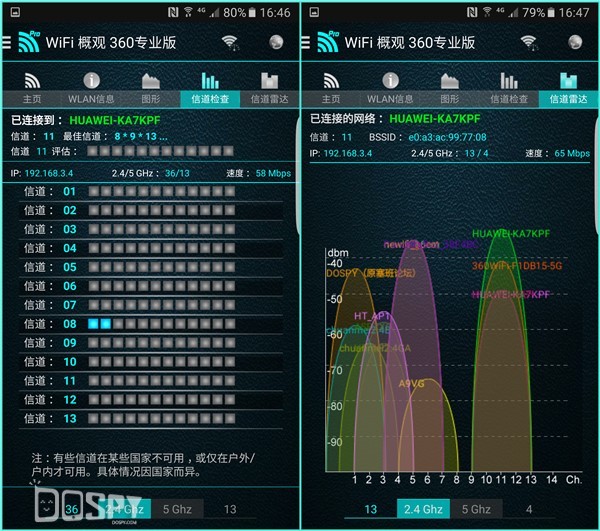Tap connected SSID HUAWEI-KA7KPF on right header
This screenshot has width=600, height=531.
point(435,119)
